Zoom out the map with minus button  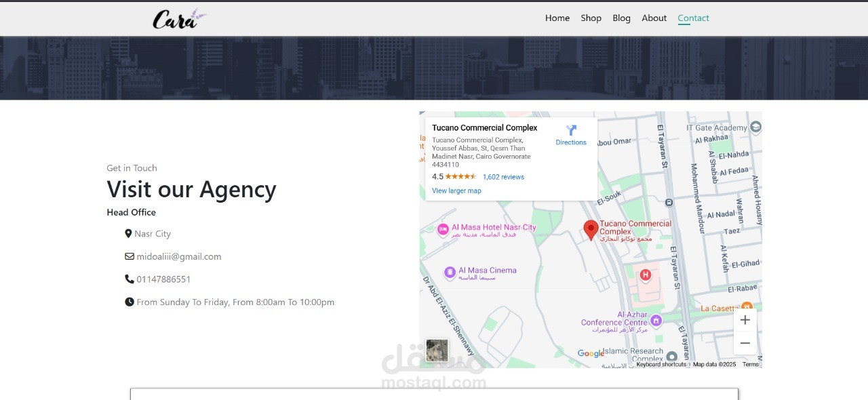click(x=745, y=343)
